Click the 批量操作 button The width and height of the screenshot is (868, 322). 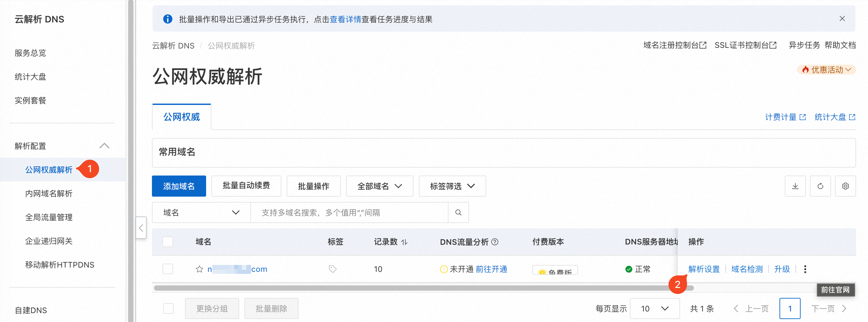pyautogui.click(x=314, y=186)
